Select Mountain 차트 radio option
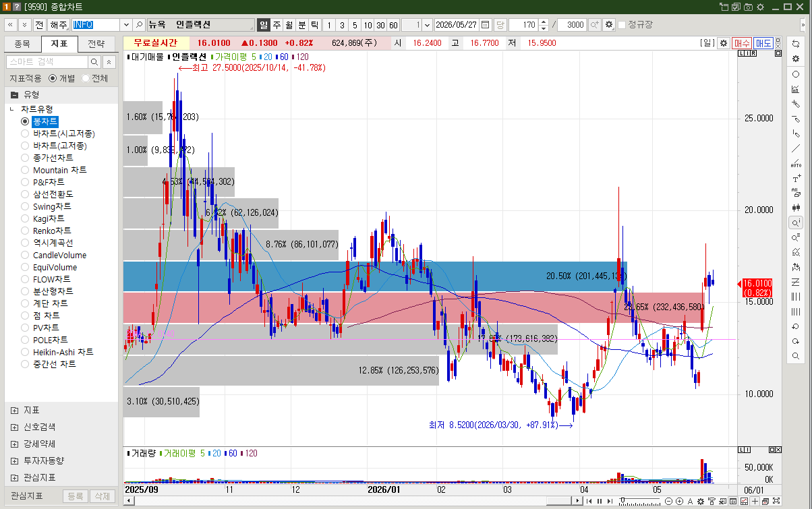This screenshot has width=812, height=509. tap(25, 170)
